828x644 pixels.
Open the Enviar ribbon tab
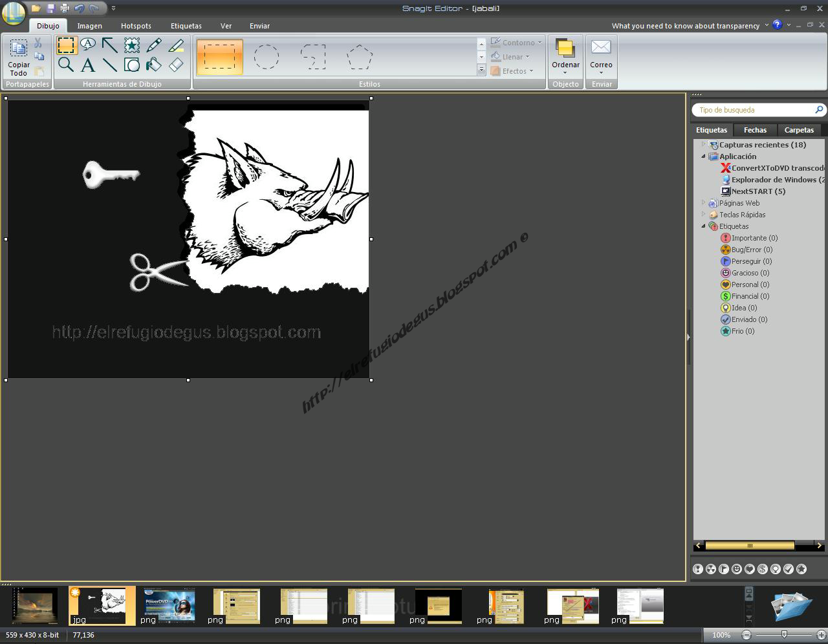259,26
